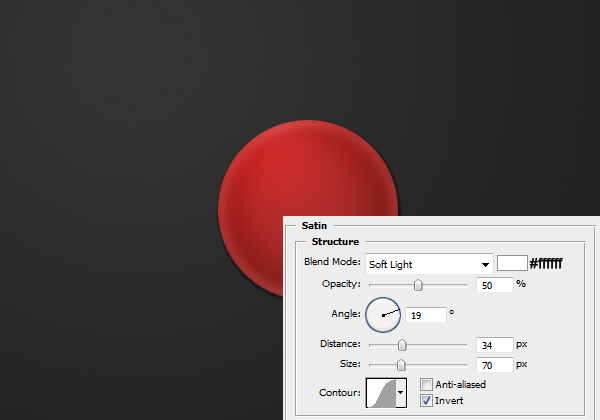Viewport: 600px width, 420px height.
Task: Click the #ffffff hex color label
Action: pyautogui.click(x=546, y=264)
